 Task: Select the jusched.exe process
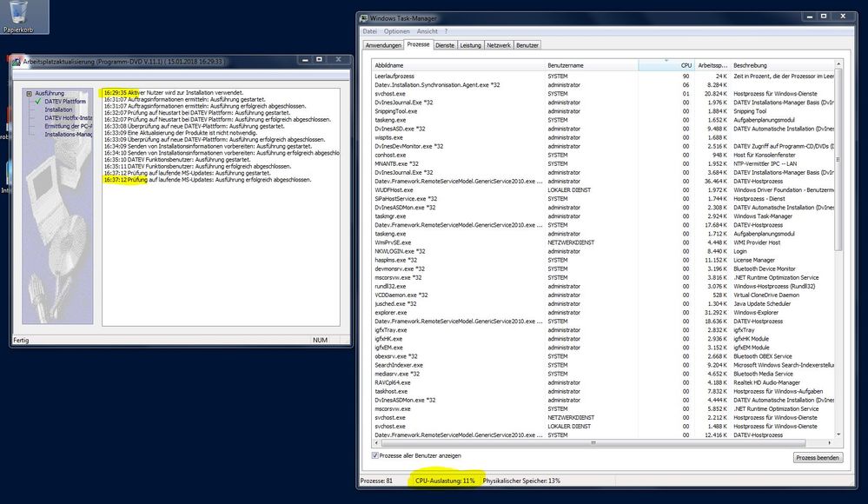pyautogui.click(x=603, y=303)
